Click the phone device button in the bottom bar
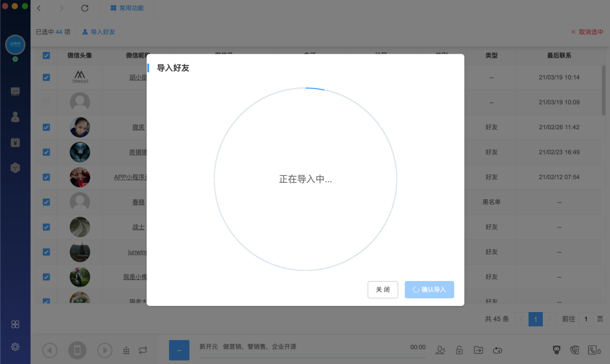The height and width of the screenshot is (364, 610). point(77,350)
